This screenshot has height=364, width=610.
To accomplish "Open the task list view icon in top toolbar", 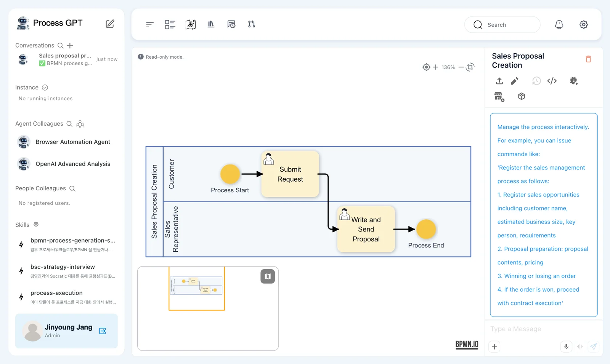I will click(170, 24).
